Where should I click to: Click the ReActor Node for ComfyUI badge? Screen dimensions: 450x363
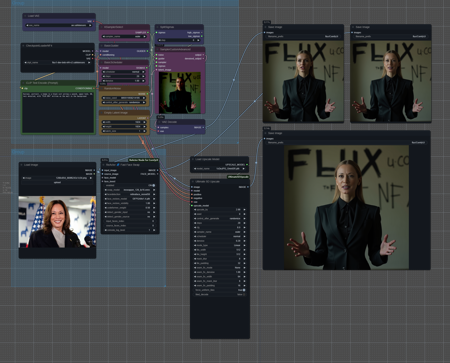tap(144, 160)
